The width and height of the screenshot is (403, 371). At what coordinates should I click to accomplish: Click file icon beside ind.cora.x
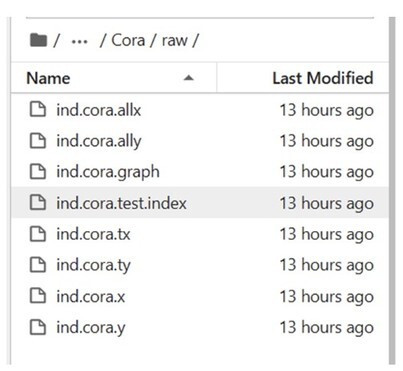click(x=38, y=296)
